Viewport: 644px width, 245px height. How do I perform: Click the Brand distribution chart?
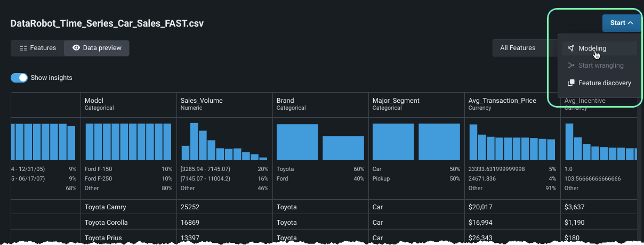tap(320, 142)
